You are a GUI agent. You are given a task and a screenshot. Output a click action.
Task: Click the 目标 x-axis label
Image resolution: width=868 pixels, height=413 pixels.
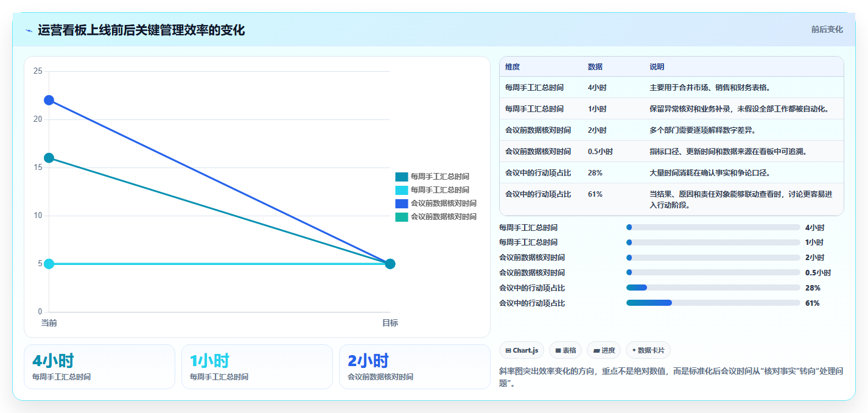tap(390, 323)
